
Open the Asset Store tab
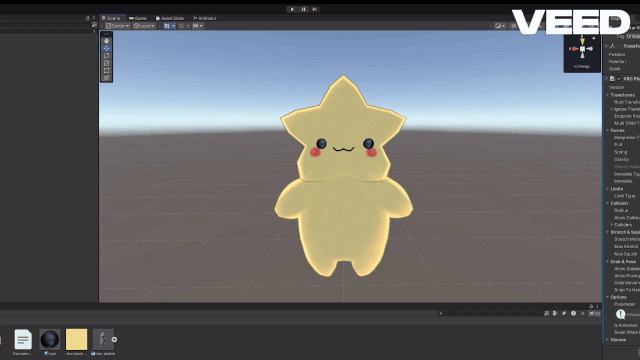click(x=170, y=18)
